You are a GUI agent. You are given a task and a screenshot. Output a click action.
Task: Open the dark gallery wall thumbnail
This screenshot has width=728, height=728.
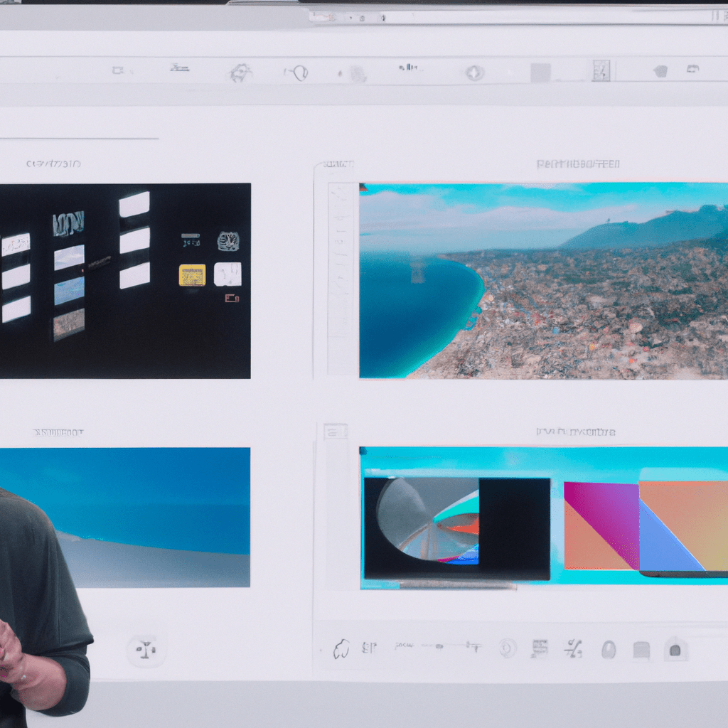tap(125, 281)
